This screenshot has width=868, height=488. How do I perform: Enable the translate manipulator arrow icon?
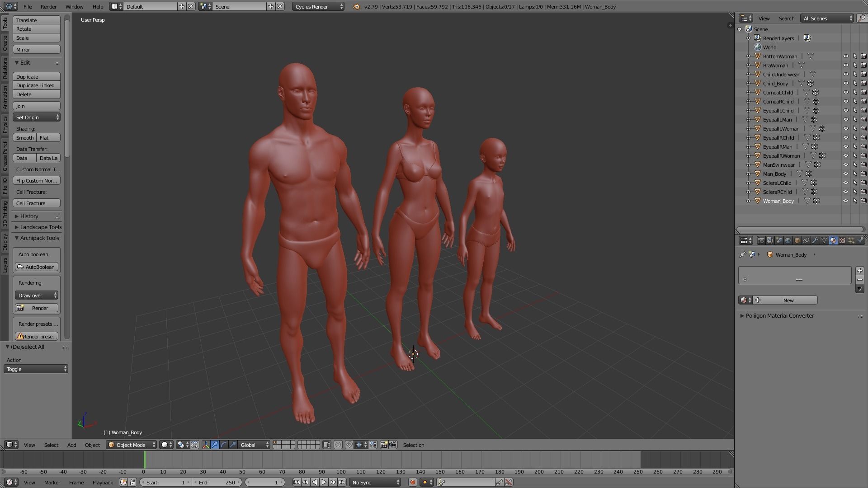pyautogui.click(x=215, y=445)
